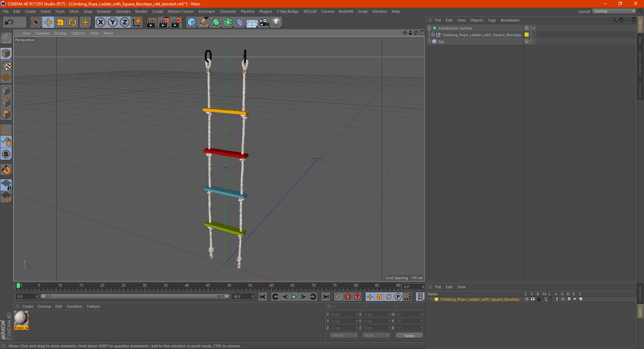Viewport: 644px width, 349px height.
Task: Click the Apply button
Action: pos(409,336)
